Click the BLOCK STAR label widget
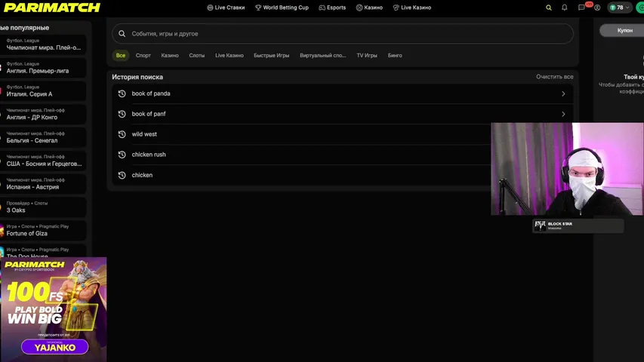This screenshot has height=362, width=644. click(578, 225)
